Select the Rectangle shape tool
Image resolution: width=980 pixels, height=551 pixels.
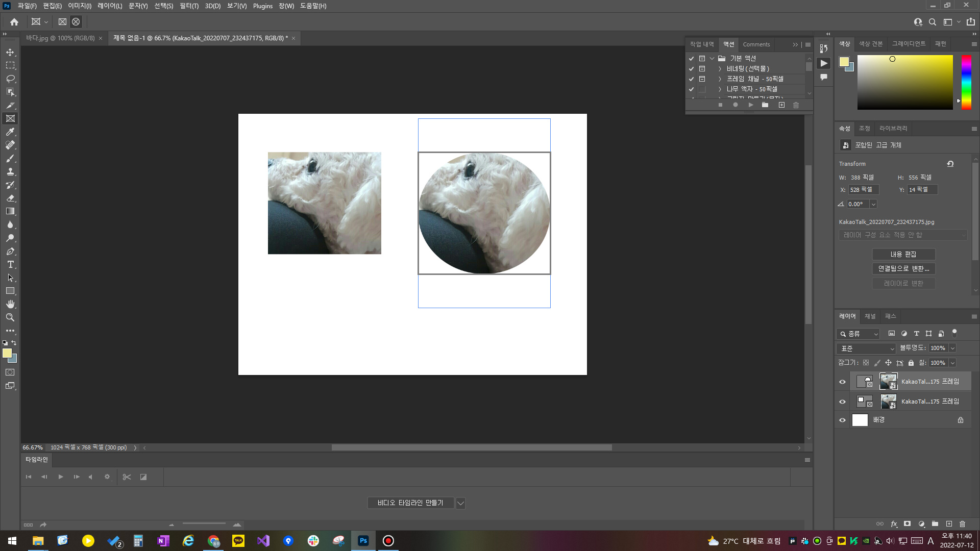[10, 291]
